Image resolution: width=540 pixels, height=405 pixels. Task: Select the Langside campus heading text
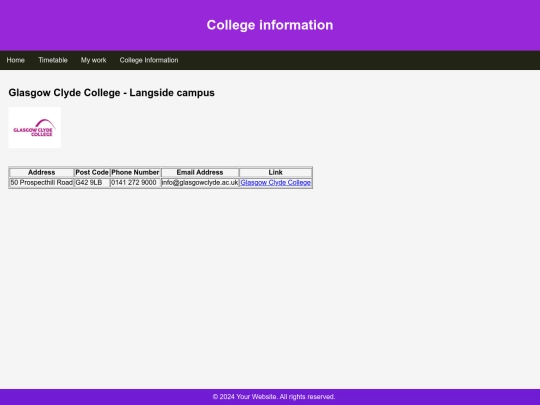pyautogui.click(x=112, y=93)
